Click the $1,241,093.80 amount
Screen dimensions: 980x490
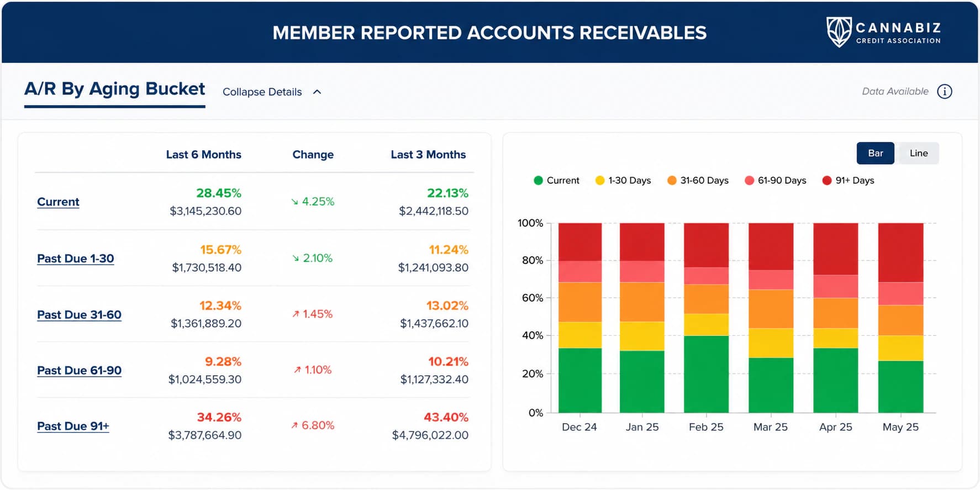point(433,268)
